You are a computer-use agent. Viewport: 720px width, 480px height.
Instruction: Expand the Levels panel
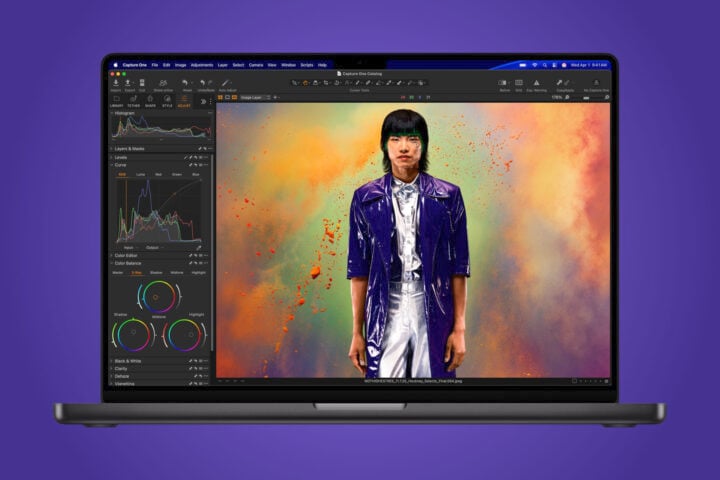tap(112, 158)
